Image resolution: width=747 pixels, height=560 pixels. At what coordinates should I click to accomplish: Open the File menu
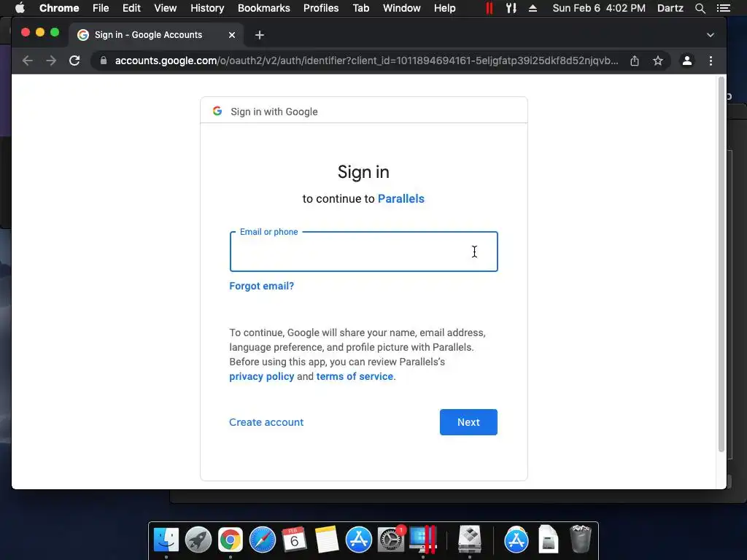(x=101, y=8)
